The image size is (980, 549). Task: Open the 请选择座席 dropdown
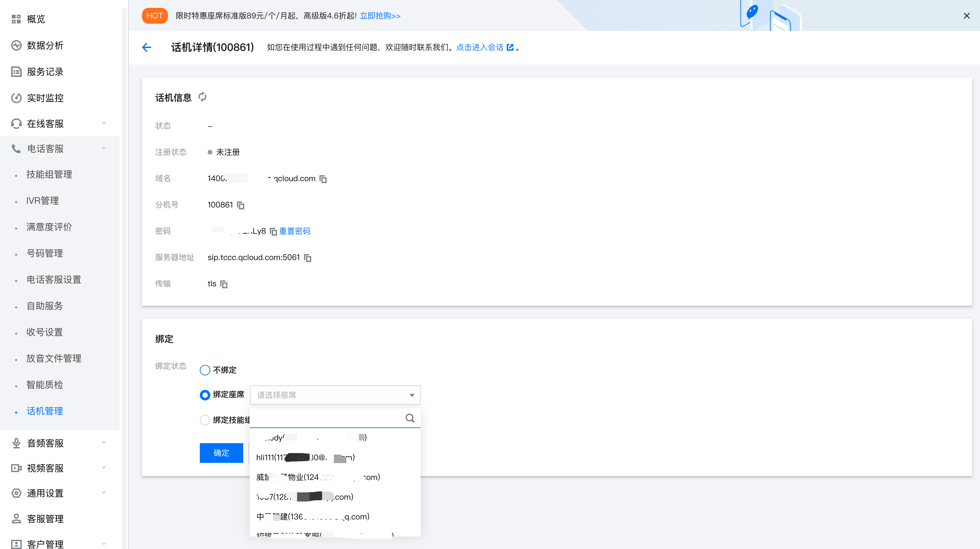coord(335,395)
